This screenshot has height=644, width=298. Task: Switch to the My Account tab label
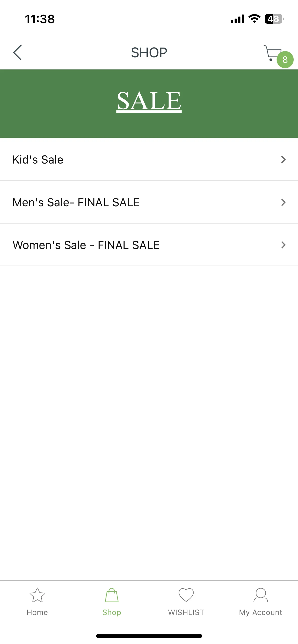[261, 612]
